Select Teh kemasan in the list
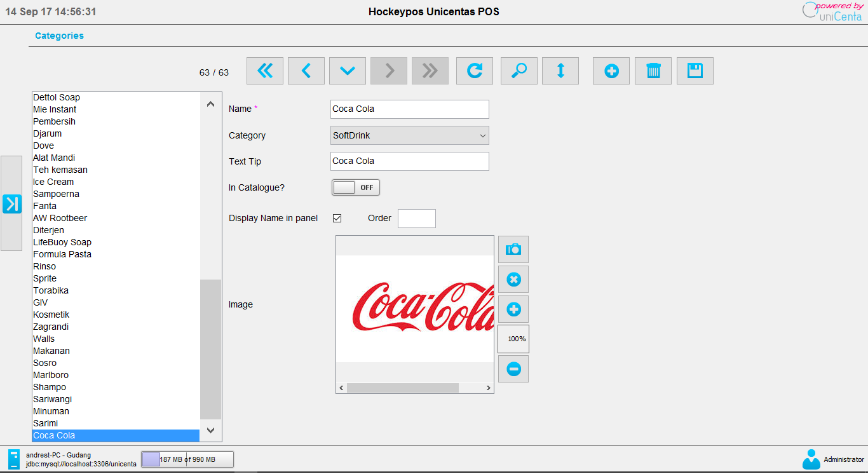The width and height of the screenshot is (868, 474). tap(116, 170)
